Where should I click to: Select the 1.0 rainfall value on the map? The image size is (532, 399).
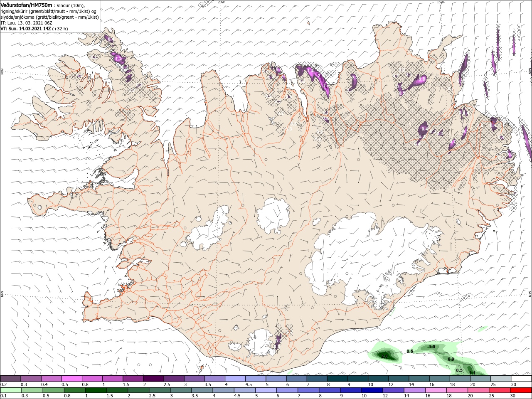tap(432, 347)
